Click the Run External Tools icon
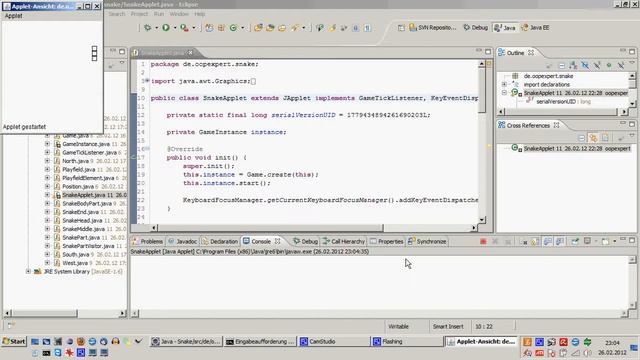Image resolution: width=640 pixels, height=360 pixels. (184, 28)
